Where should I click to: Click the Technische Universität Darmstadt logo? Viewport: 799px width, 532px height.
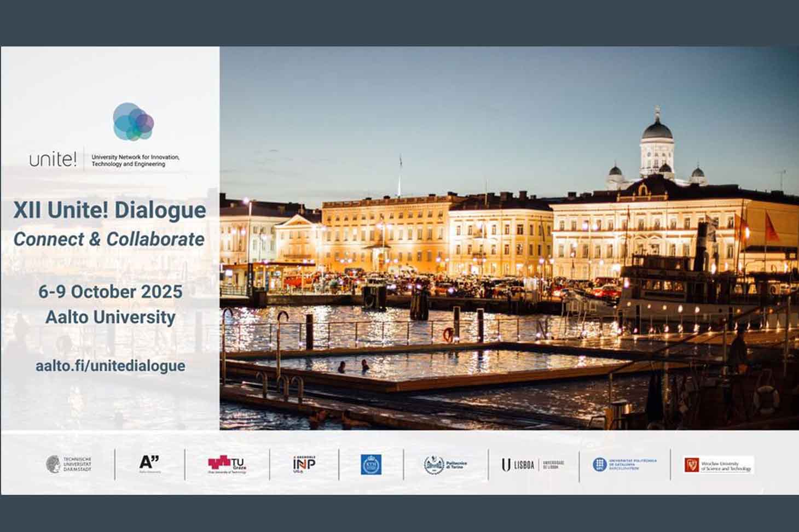(x=69, y=465)
